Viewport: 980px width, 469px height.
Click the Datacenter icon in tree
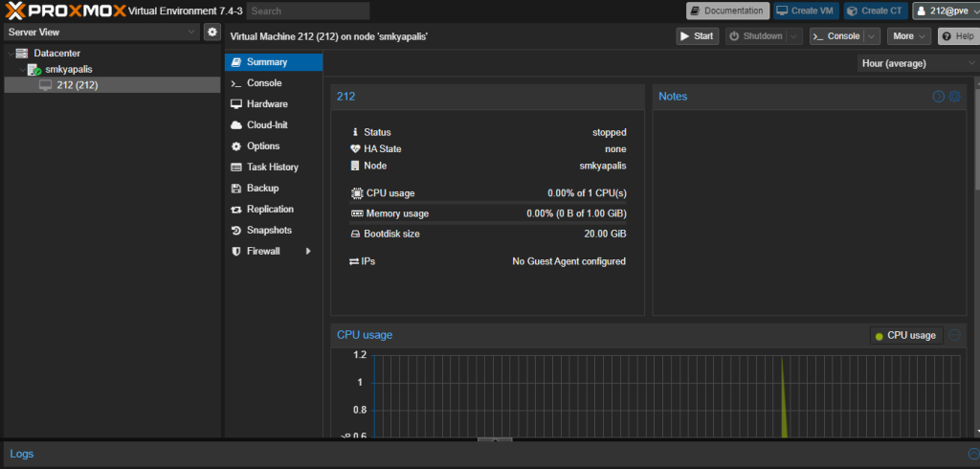(22, 54)
